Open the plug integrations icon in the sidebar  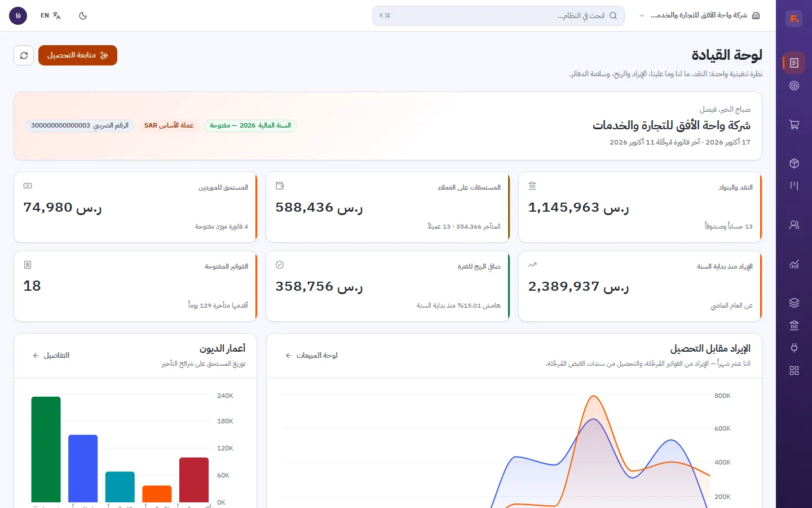click(794, 348)
